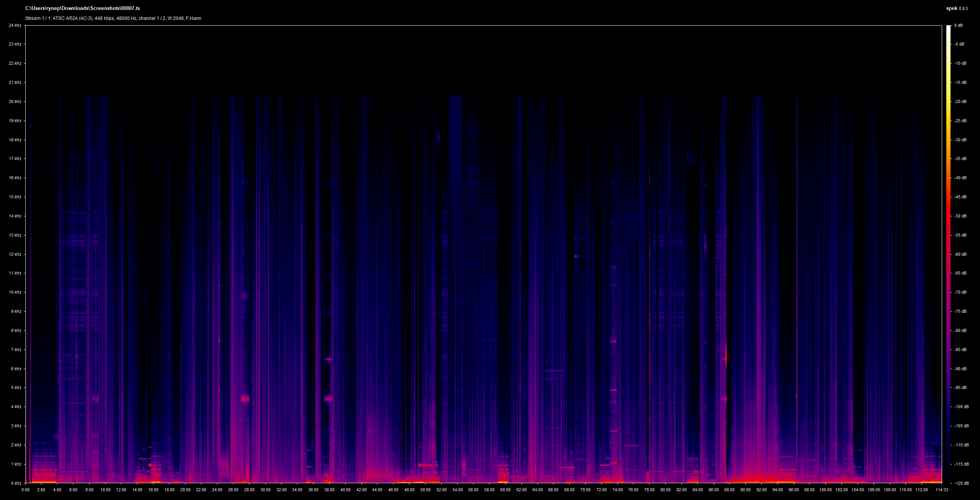The width and height of the screenshot is (980, 500).
Task: Click the -60 dB scale label
Action: click(x=960, y=254)
